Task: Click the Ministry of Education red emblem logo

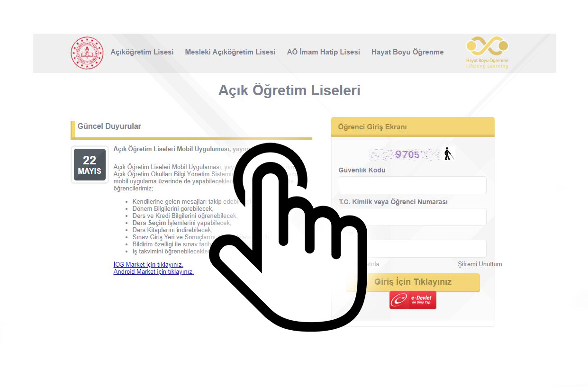Action: [x=87, y=53]
